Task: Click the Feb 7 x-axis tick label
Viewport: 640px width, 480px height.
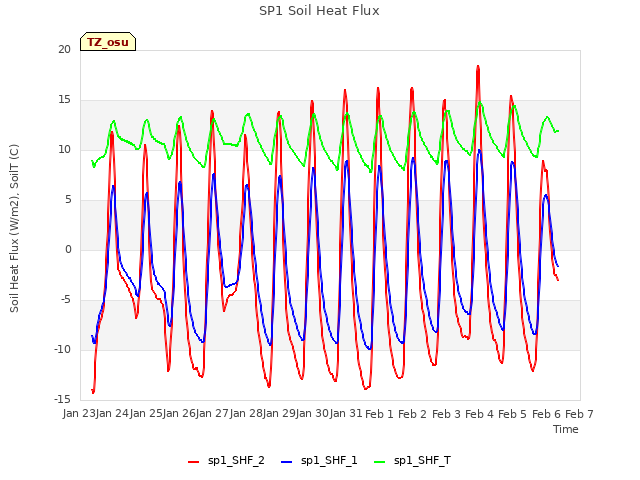Action: coord(579,414)
